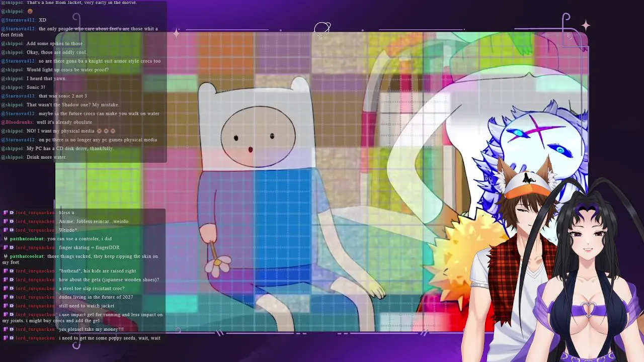The height and width of the screenshot is (362, 644).
Task: Select chat message 'I heard that yawn.'
Action: (x=46, y=78)
